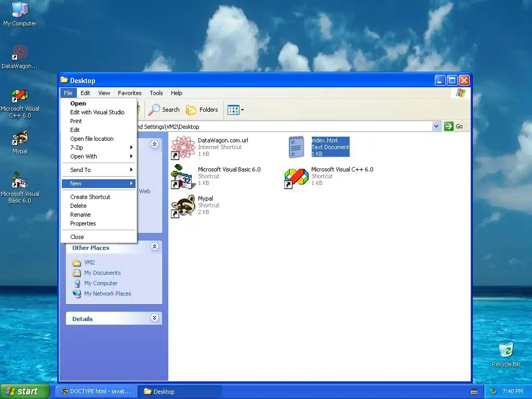532x399 pixels.
Task: Expand the Send To submenu
Action: click(x=99, y=170)
